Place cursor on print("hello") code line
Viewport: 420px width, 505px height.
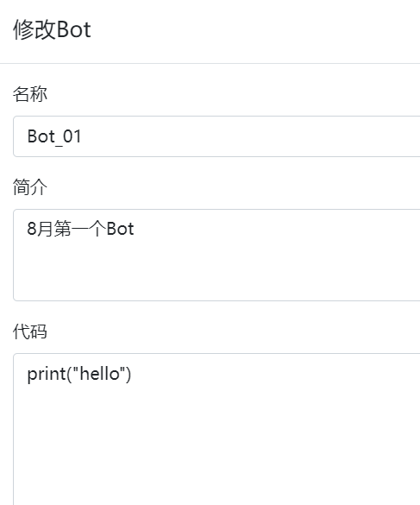pyautogui.click(x=79, y=374)
